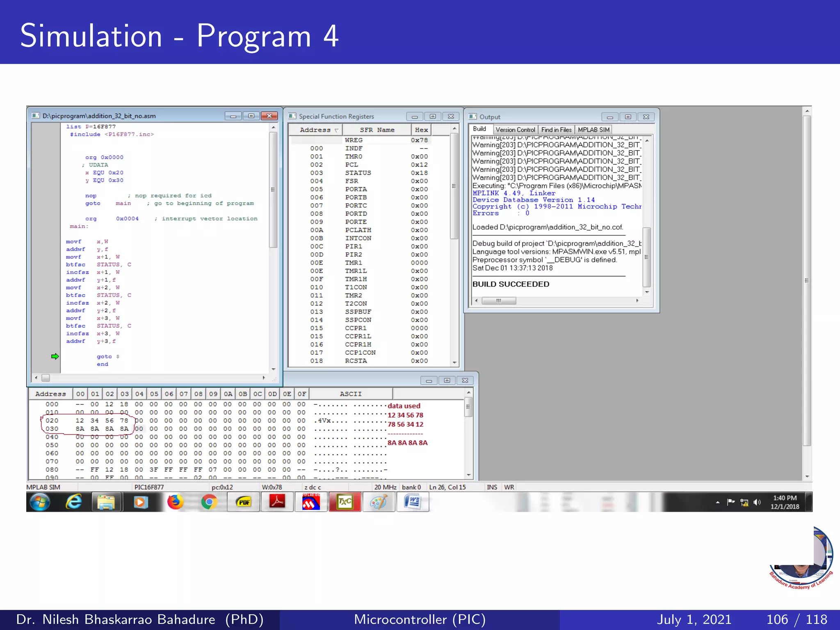The image size is (840, 630).
Task: Click scroll-up arrow of memory window
Action: point(468,393)
